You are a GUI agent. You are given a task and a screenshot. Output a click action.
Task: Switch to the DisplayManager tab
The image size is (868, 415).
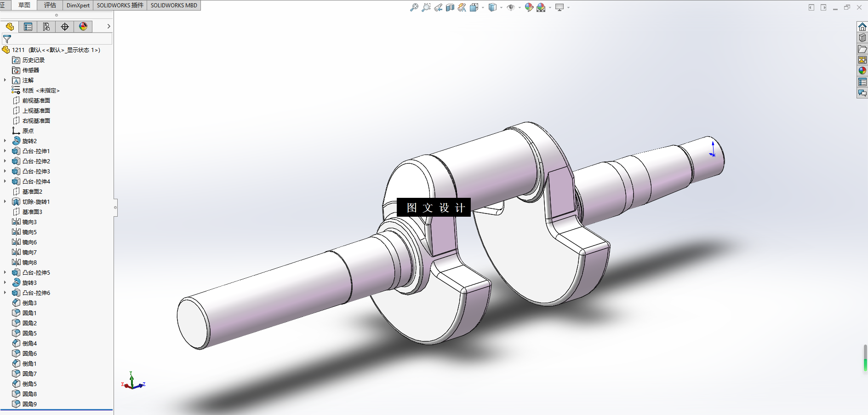(83, 27)
